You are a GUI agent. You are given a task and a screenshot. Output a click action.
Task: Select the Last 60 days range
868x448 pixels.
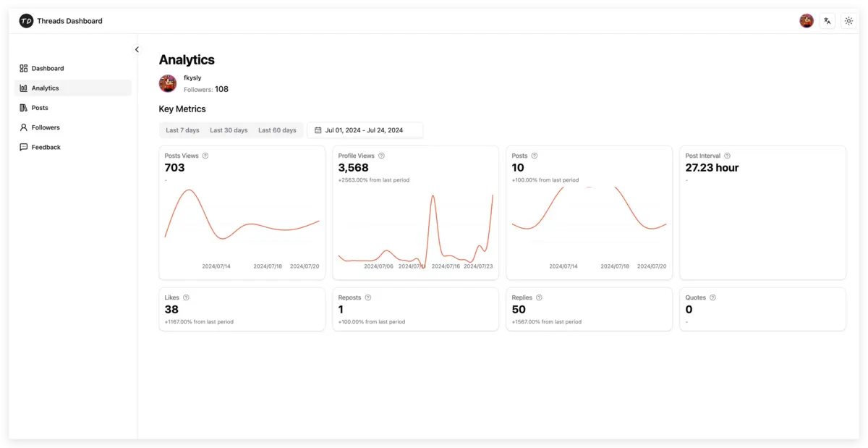pos(277,130)
